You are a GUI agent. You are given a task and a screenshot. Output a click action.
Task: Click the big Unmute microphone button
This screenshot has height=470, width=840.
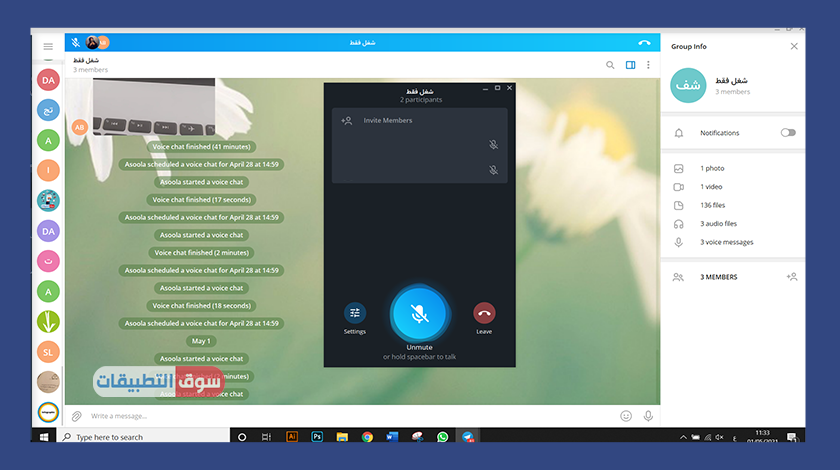click(419, 314)
